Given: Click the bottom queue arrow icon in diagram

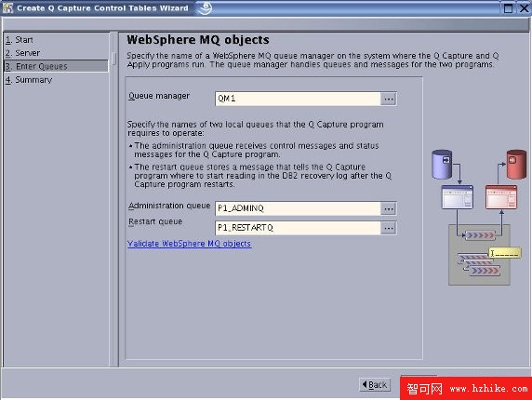Looking at the screenshot, I should (485, 271).
